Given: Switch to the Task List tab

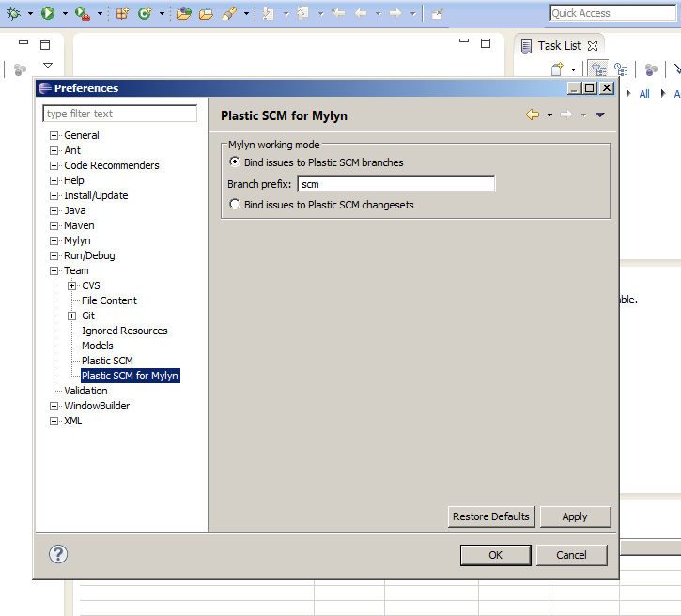Looking at the screenshot, I should tap(559, 46).
